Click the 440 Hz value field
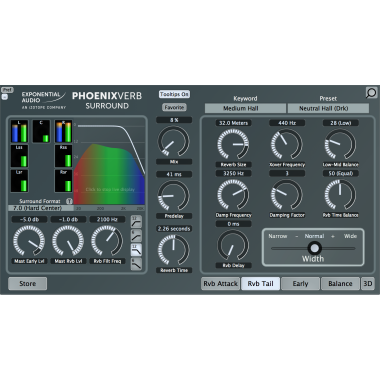The height and width of the screenshot is (380, 380). (x=287, y=123)
